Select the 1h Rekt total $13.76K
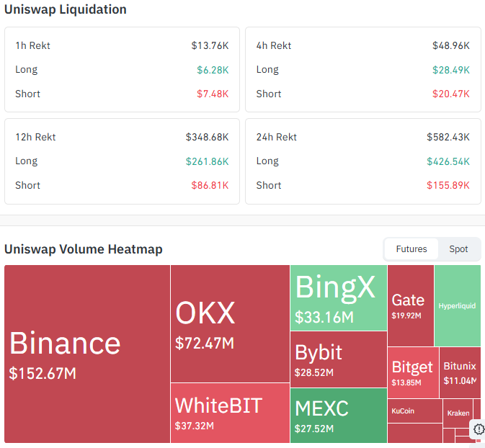This screenshot has width=485, height=448. pyautogui.click(x=210, y=45)
